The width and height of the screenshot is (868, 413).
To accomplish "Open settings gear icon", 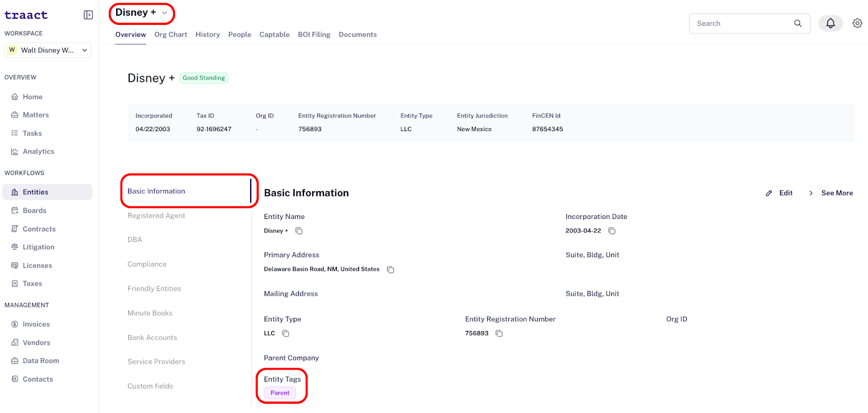I will click(857, 23).
